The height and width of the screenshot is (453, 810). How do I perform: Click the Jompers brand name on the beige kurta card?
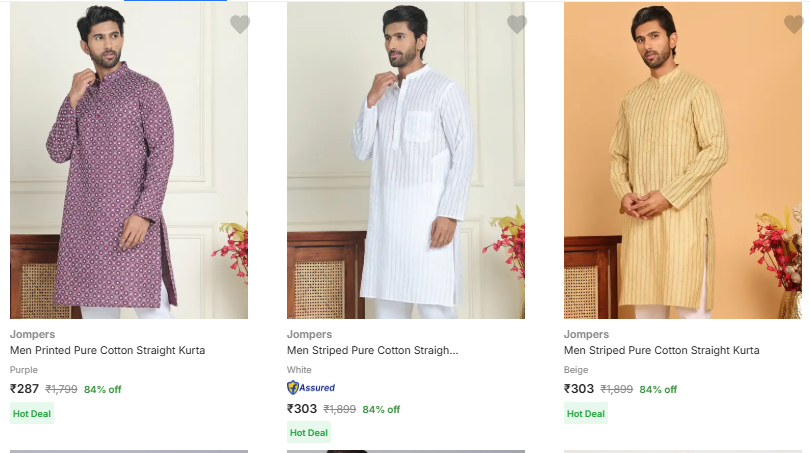586,334
